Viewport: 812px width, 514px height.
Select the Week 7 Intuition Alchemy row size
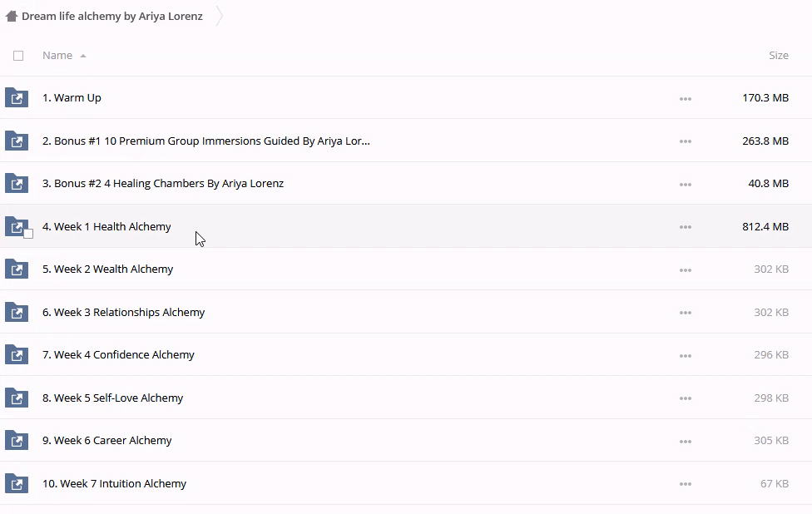point(774,484)
